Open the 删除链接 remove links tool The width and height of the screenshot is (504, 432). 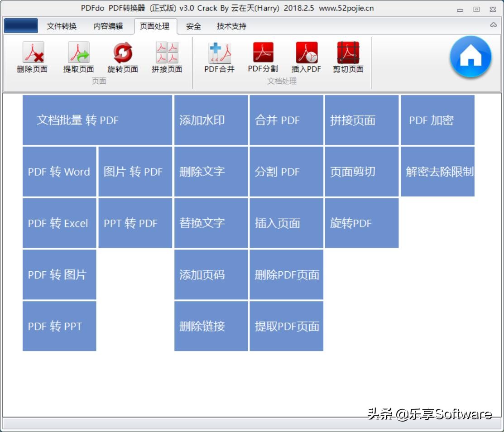211,326
